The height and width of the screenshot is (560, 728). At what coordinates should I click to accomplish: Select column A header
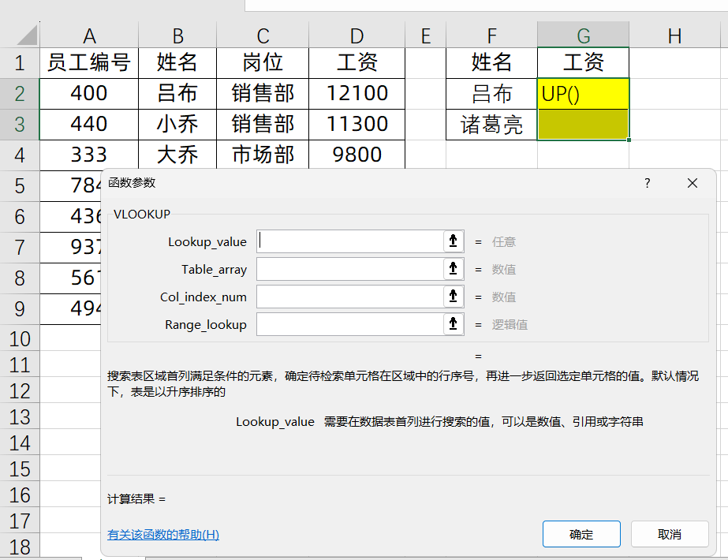[x=89, y=35]
